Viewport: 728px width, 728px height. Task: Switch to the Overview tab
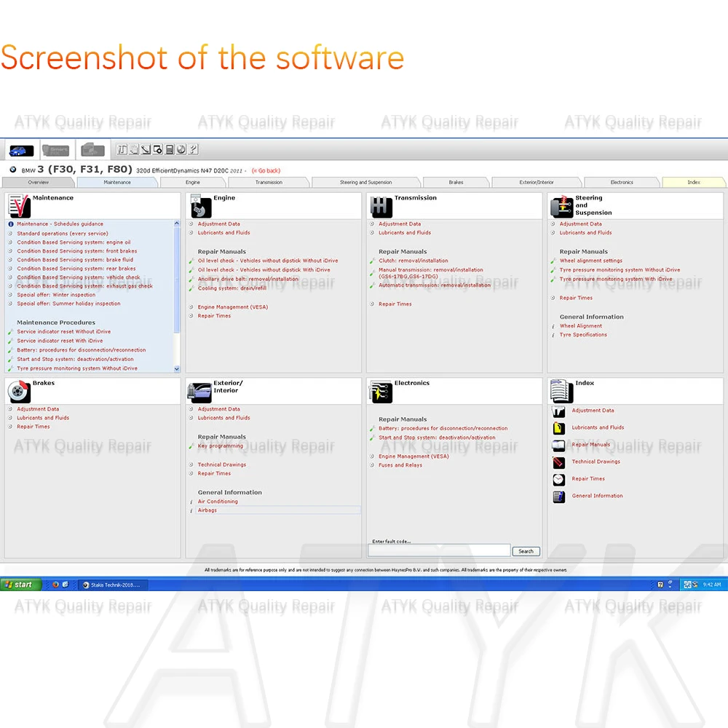click(39, 183)
